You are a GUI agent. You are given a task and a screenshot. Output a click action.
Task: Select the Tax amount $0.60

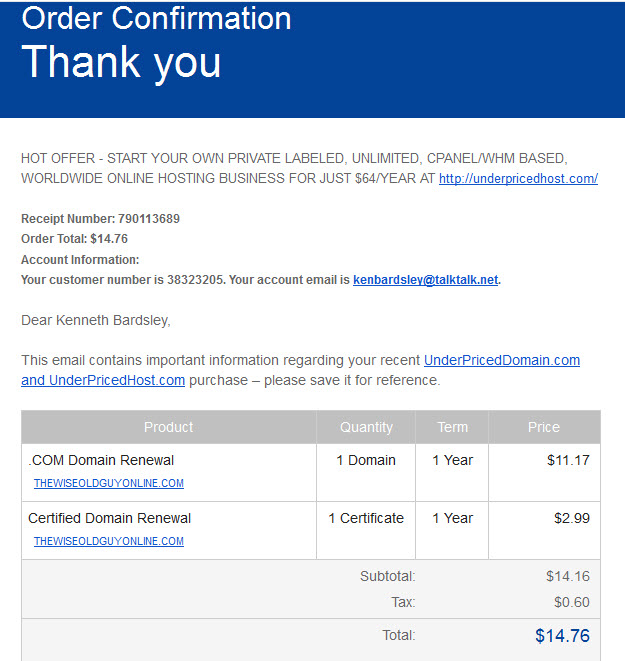(572, 602)
